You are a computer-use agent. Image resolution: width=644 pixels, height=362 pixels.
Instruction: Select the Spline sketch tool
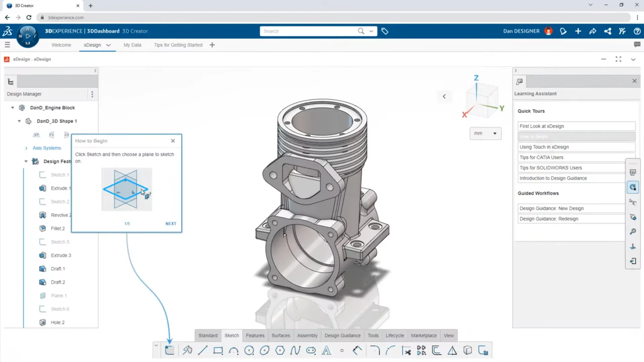click(x=295, y=351)
